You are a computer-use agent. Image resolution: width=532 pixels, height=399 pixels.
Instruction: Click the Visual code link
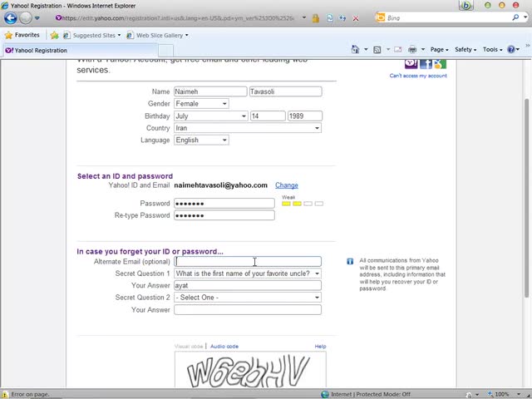coord(189,347)
